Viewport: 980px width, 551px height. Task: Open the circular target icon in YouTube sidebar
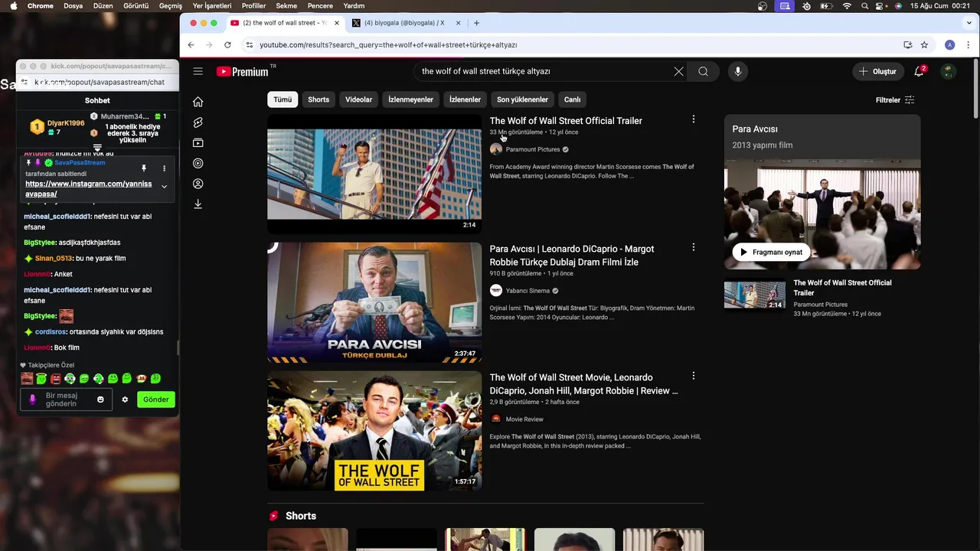coord(198,163)
